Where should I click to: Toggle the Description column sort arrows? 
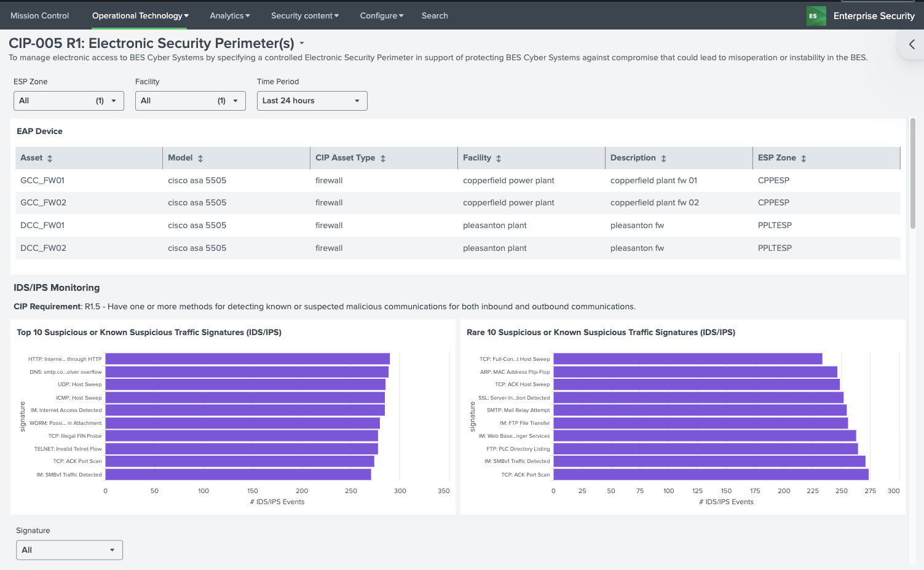(663, 159)
